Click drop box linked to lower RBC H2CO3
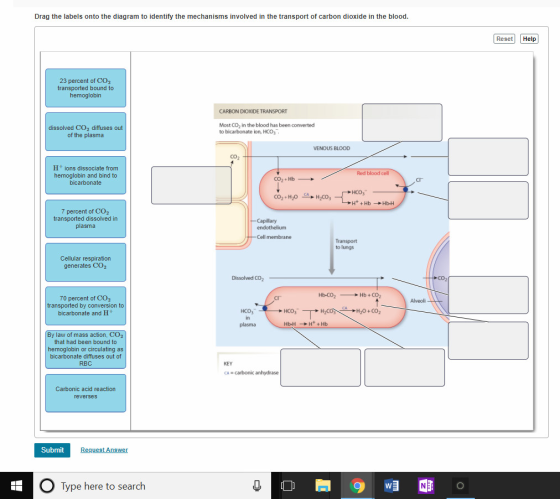 405,368
